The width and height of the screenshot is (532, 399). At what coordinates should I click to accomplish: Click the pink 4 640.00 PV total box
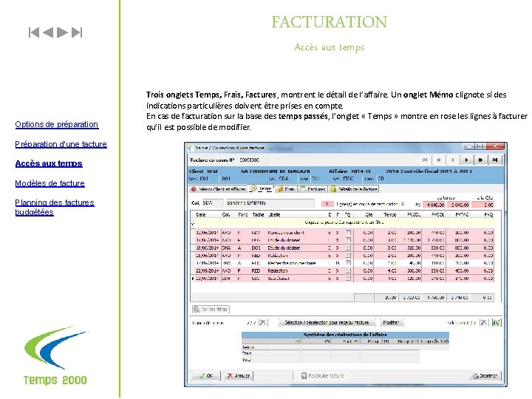[x=434, y=205]
